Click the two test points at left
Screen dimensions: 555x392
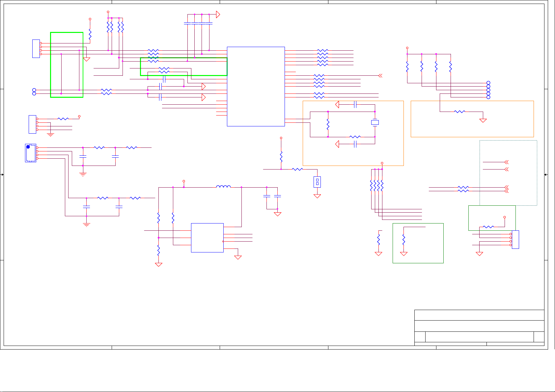coord(34,92)
